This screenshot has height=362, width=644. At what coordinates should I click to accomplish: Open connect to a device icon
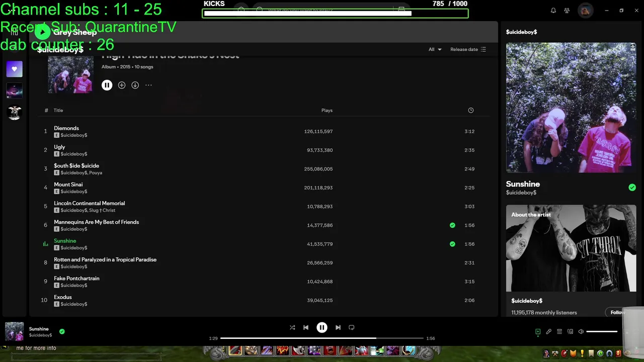pyautogui.click(x=570, y=332)
